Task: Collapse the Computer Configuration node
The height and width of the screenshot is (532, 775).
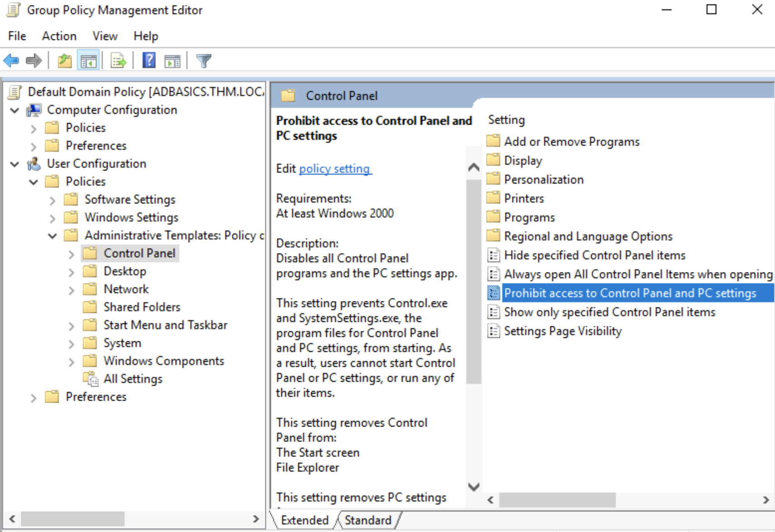Action: 15,110
